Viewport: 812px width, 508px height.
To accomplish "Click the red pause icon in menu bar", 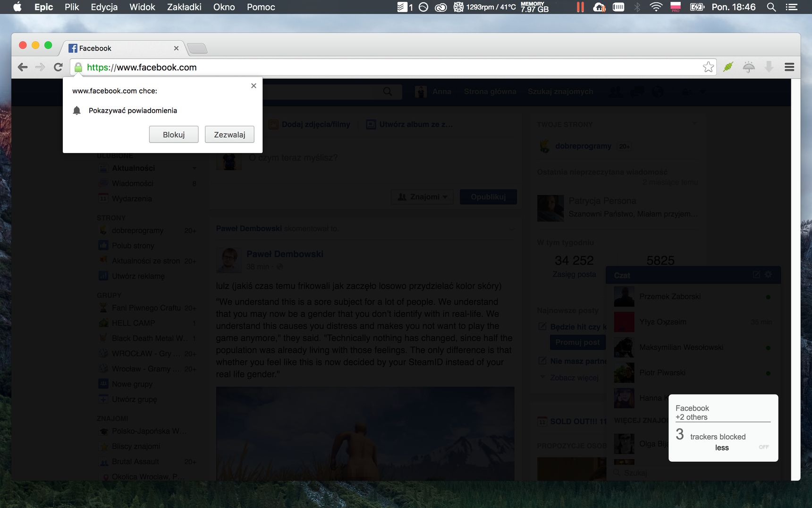I will (x=580, y=7).
